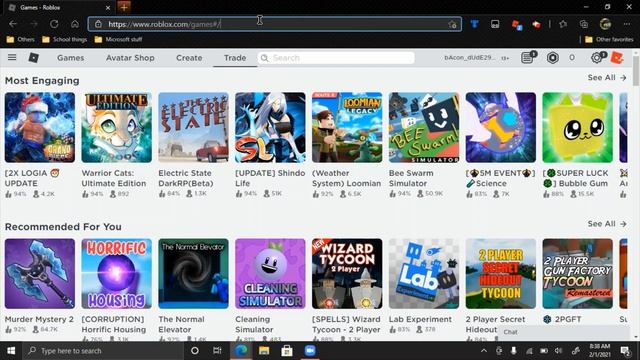Open the Roblox hamburger navigation menu
This screenshot has width=640, height=360.
point(12,58)
